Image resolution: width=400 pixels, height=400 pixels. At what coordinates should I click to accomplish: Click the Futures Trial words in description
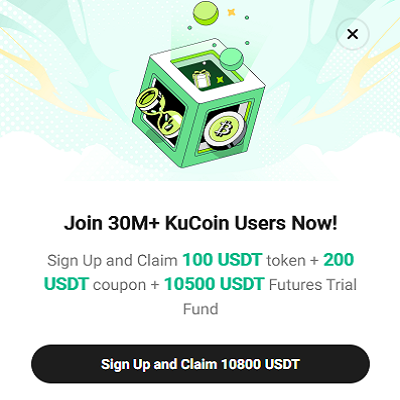313,285
